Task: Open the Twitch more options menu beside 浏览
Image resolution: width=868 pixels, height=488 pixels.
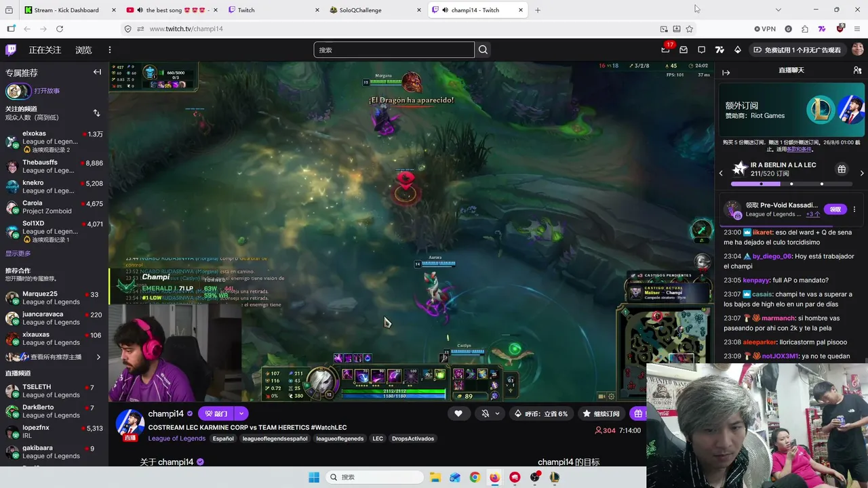Action: click(109, 49)
